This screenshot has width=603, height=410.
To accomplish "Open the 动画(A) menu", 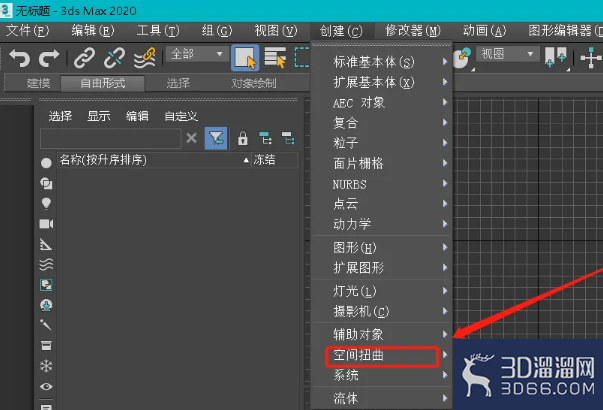I will tap(485, 30).
